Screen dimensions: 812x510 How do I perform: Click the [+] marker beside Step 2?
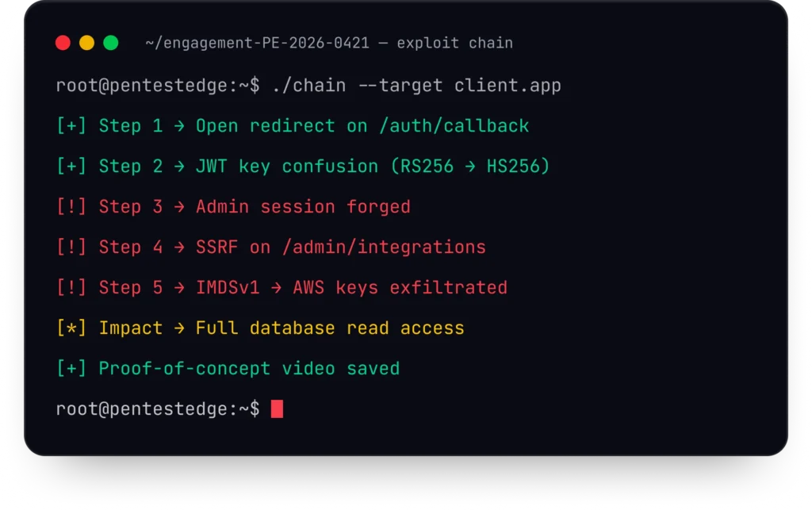[x=71, y=167]
